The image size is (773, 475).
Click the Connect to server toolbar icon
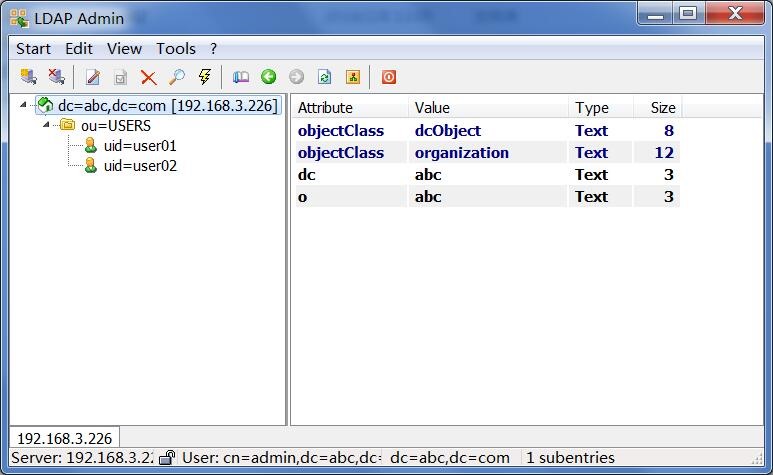pos(29,77)
